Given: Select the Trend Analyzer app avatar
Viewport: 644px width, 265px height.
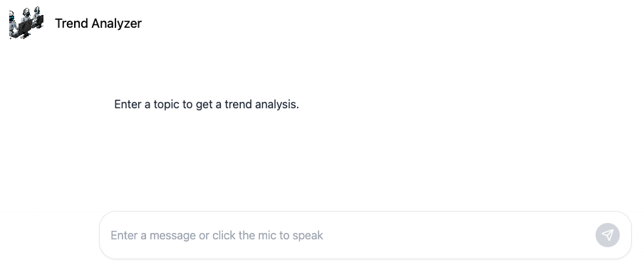Looking at the screenshot, I should click(x=26, y=23).
